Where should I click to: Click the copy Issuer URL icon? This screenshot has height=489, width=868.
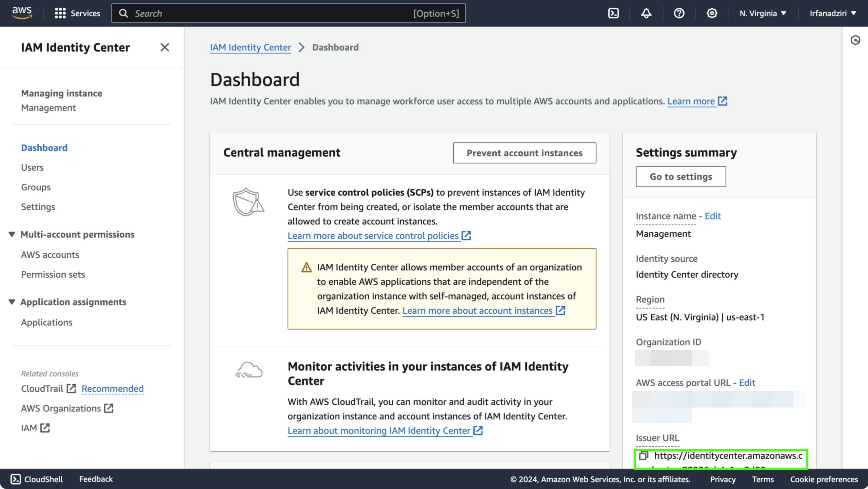tap(643, 455)
